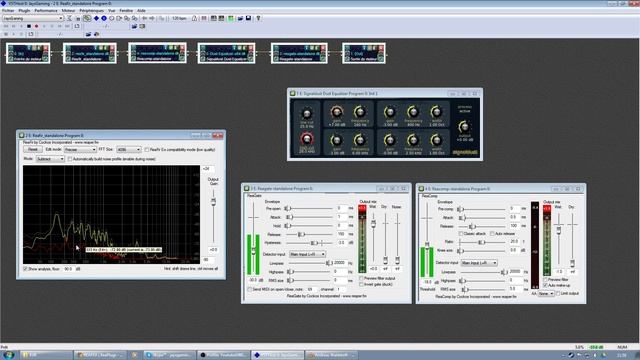The height and width of the screenshot is (360, 640).
Task: Select the Reacomp standalone plugin node
Action: (x=157, y=53)
